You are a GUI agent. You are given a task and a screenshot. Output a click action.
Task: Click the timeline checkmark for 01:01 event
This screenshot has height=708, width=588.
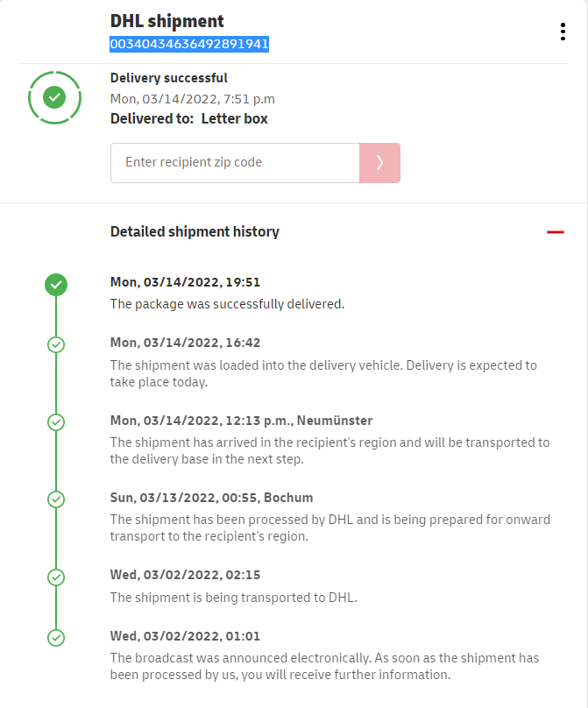click(56, 638)
